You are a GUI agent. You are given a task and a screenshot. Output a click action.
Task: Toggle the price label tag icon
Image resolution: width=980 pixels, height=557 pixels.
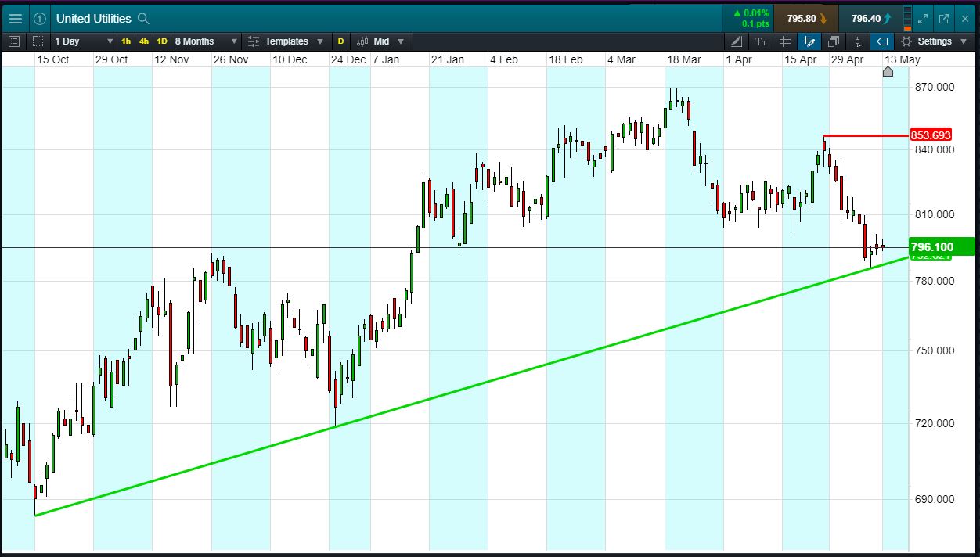coord(883,41)
